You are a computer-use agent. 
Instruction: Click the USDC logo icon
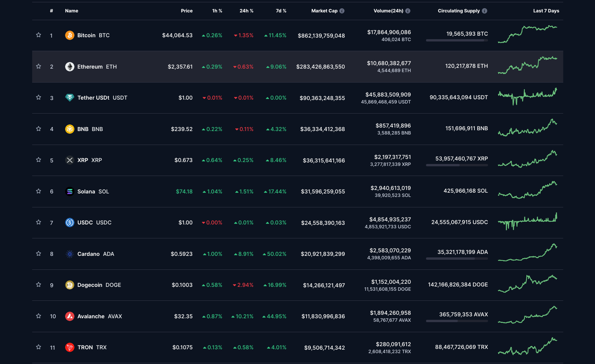pos(70,223)
